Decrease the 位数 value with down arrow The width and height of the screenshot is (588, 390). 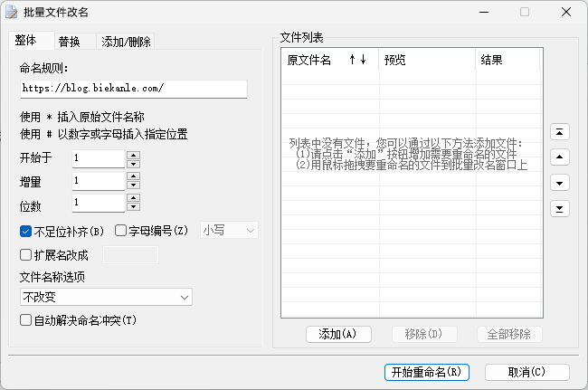[133, 206]
